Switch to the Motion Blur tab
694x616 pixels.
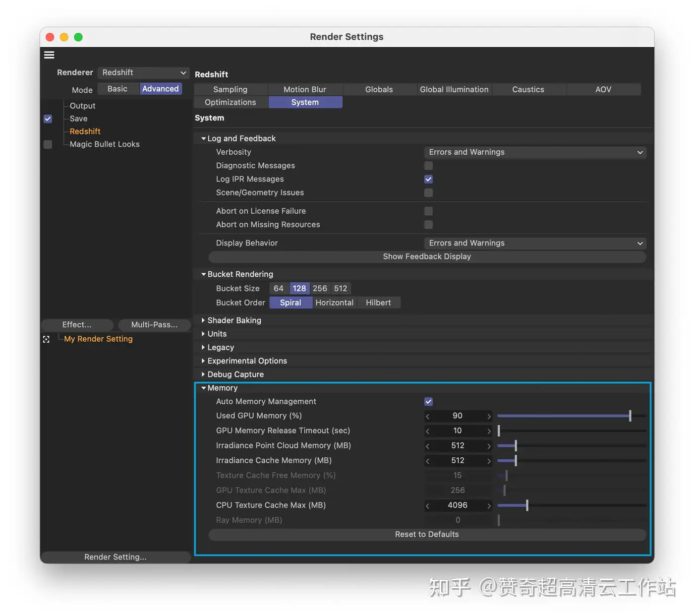pos(305,89)
